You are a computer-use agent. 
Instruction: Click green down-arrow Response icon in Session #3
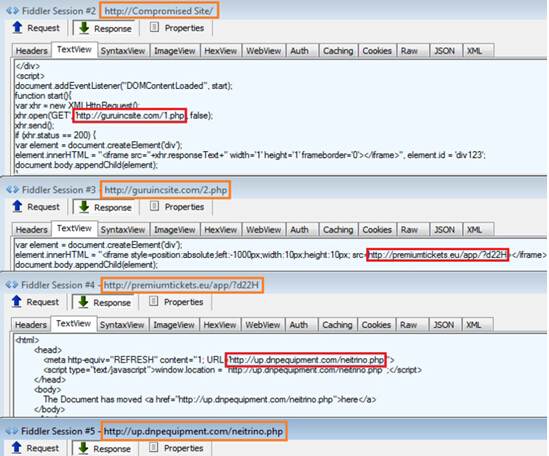click(84, 207)
